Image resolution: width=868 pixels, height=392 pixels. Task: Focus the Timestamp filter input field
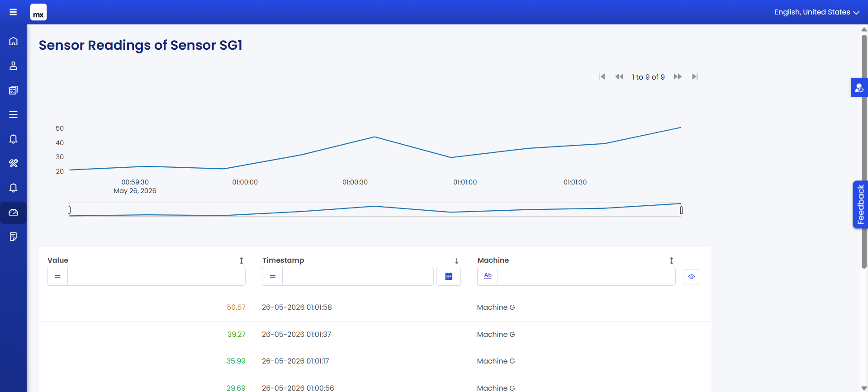pyautogui.click(x=358, y=276)
